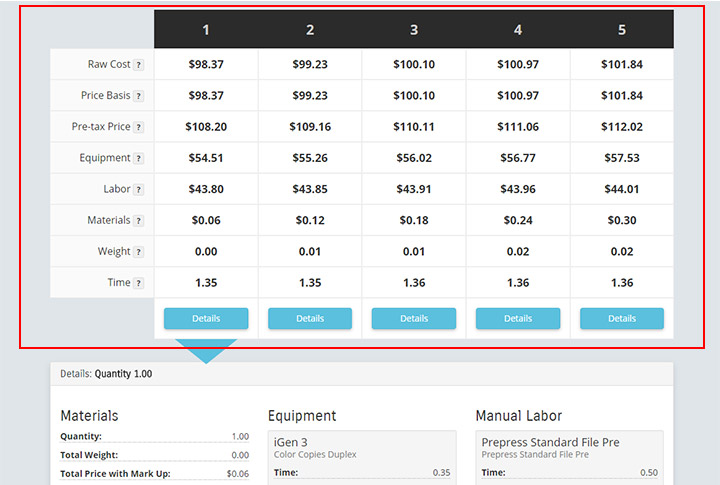
Task: Click the Manual Labor section heading
Action: point(519,416)
